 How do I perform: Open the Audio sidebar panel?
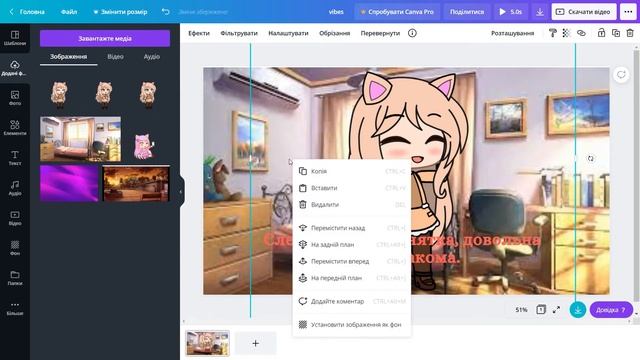[15, 188]
